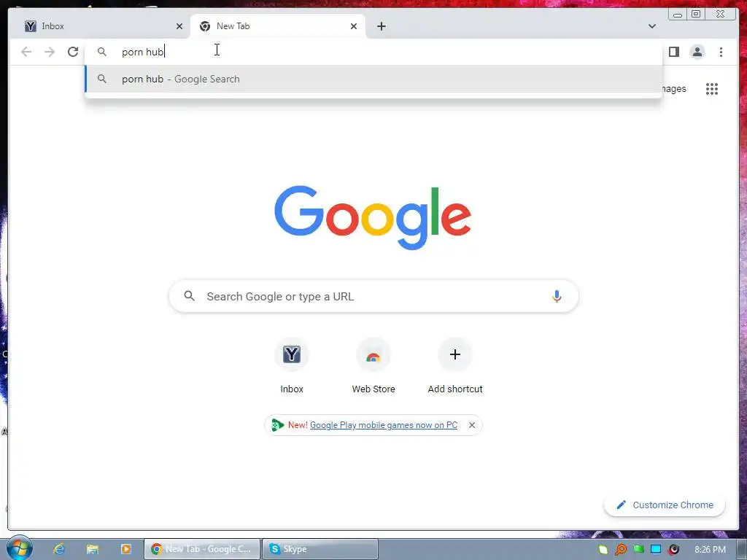Open the file explorer taskbar icon
The width and height of the screenshot is (747, 560).
[x=93, y=549]
